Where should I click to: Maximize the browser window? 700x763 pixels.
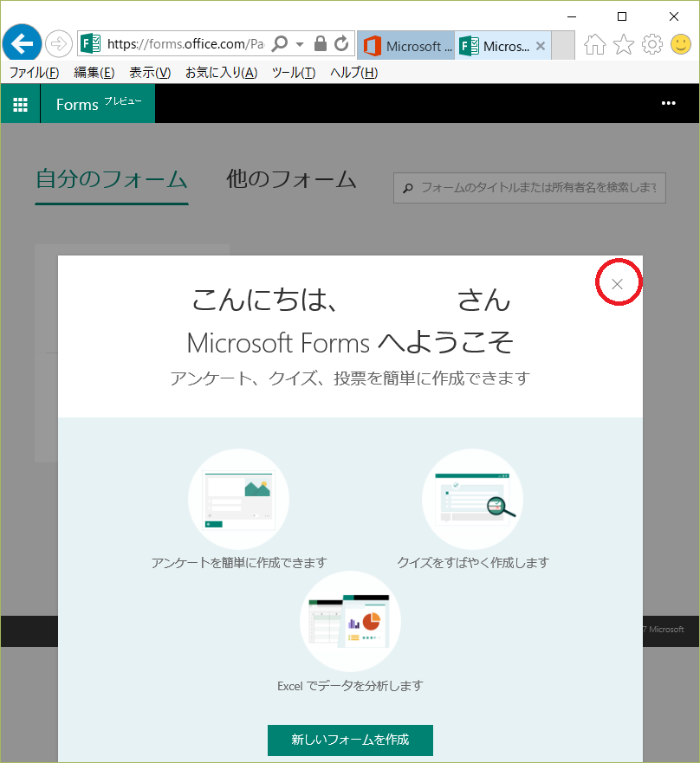pyautogui.click(x=622, y=16)
